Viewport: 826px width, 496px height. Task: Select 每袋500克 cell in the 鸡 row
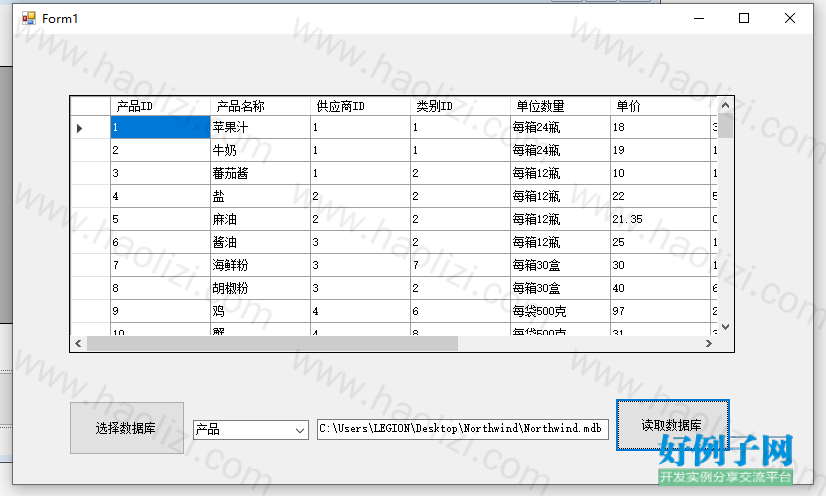pos(560,311)
